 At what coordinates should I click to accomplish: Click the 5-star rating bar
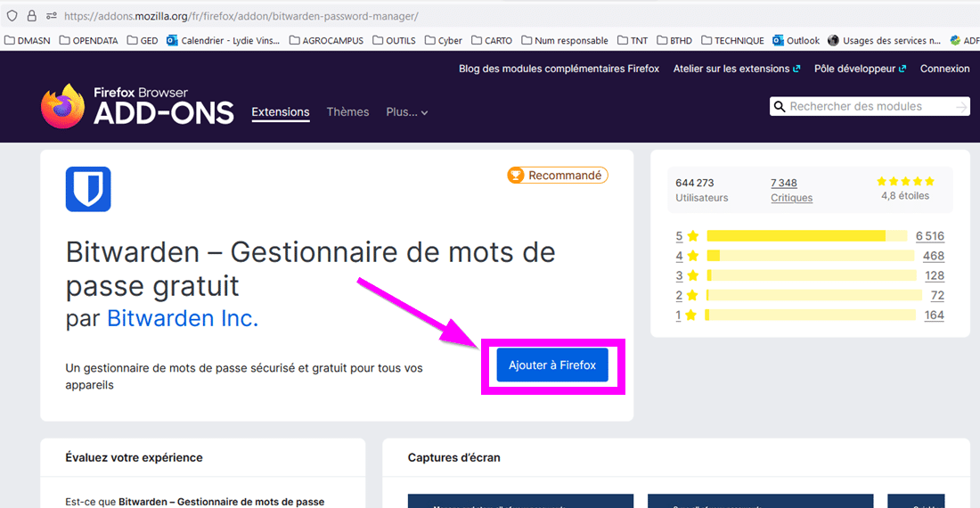tap(807, 235)
